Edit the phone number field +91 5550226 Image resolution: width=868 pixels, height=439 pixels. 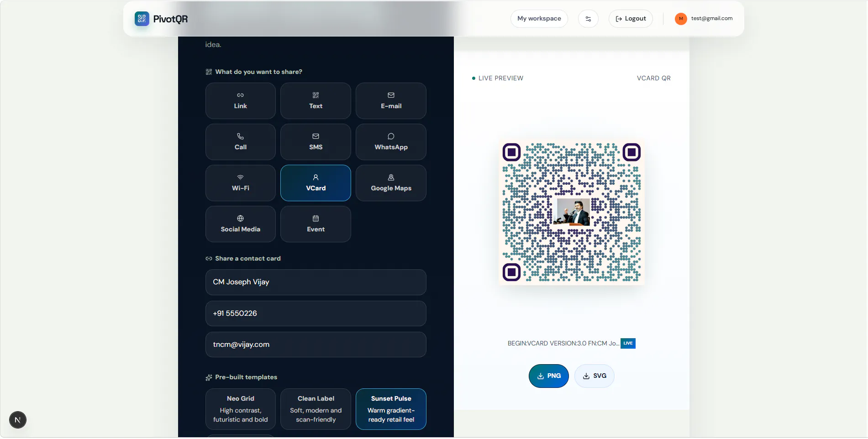[316, 314]
